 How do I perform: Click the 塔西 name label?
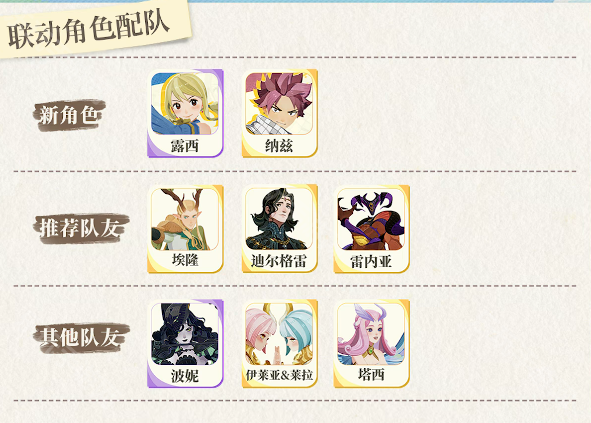click(x=371, y=374)
